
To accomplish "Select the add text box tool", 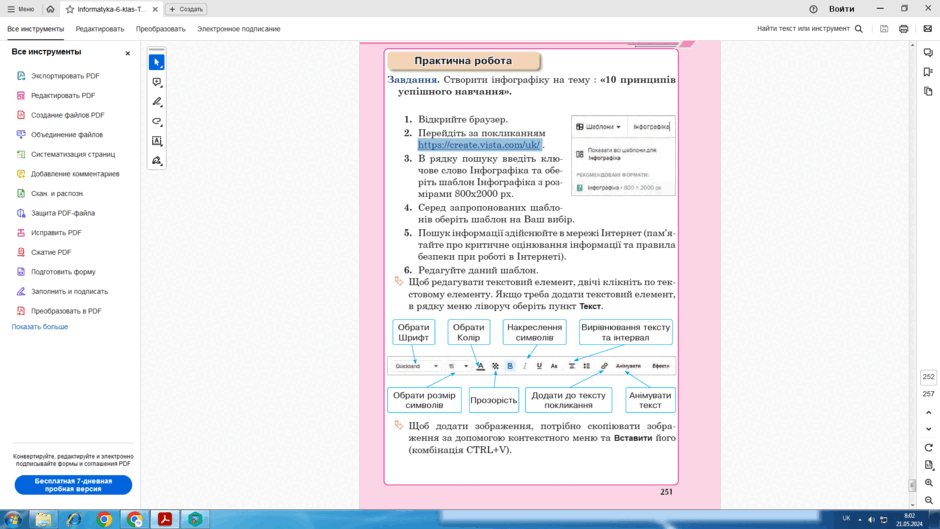I will tap(156, 141).
